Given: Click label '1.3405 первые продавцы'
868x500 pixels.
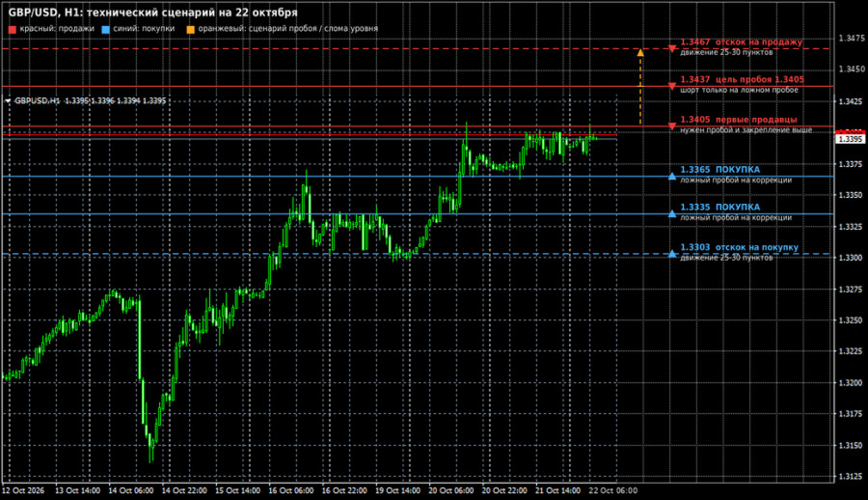Looking at the screenshot, I should click(x=739, y=120).
